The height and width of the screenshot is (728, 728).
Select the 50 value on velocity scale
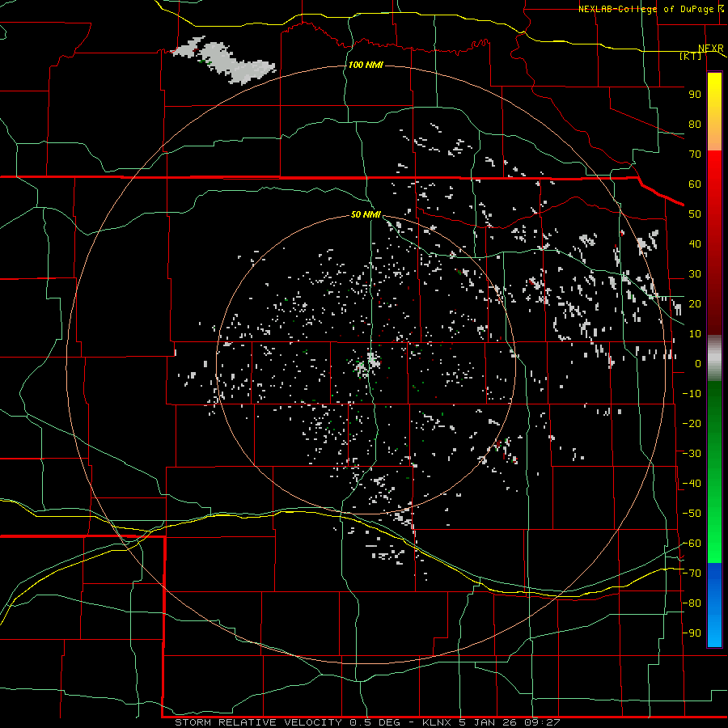695,214
